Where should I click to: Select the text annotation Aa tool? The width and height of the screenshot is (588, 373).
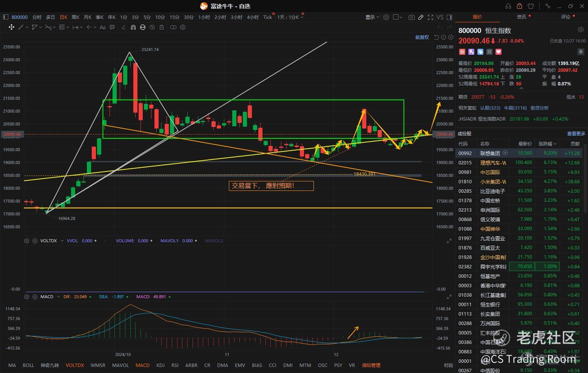(x=102, y=27)
